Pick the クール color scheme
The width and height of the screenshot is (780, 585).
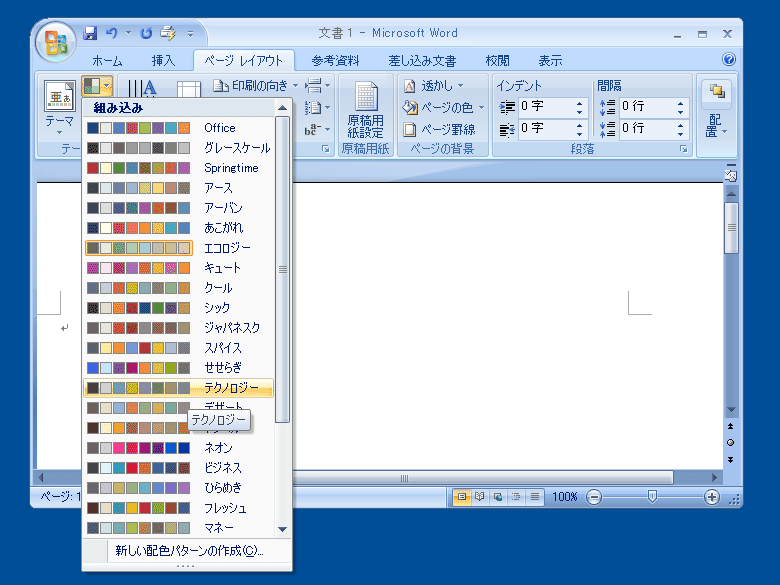179,288
